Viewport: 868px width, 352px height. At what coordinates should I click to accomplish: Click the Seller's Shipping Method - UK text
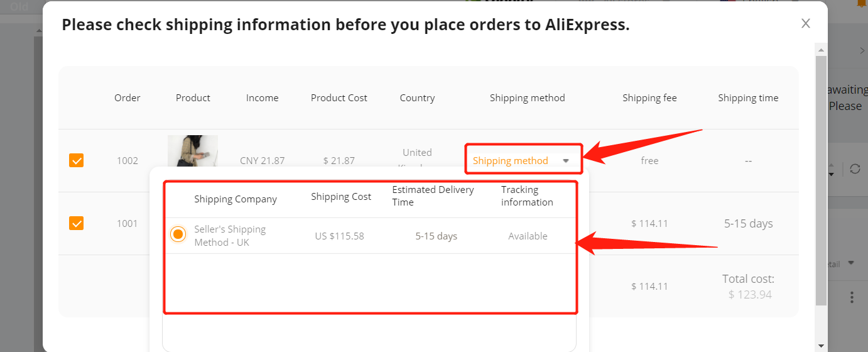230,236
